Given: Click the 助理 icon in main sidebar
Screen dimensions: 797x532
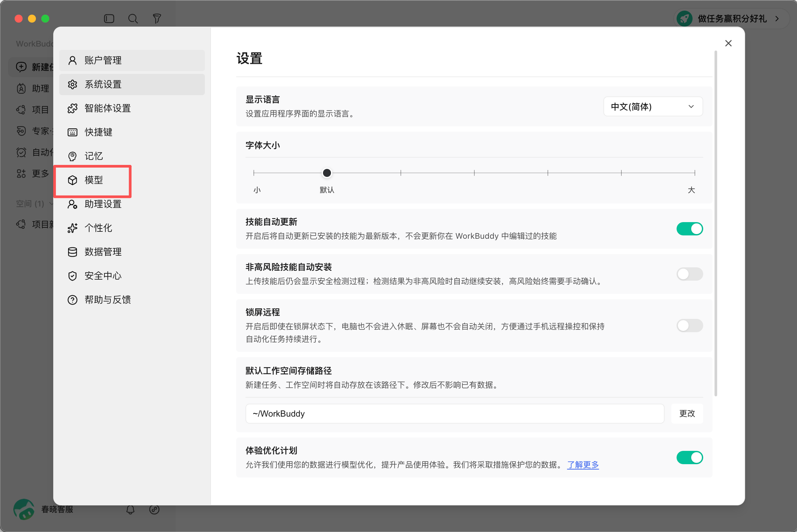Looking at the screenshot, I should click(21, 88).
